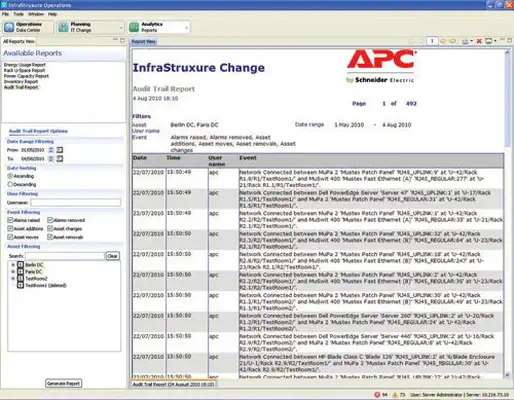Open the Operations Data Center perspective icon
Image resolution: width=514 pixels, height=400 pixels.
[9, 27]
